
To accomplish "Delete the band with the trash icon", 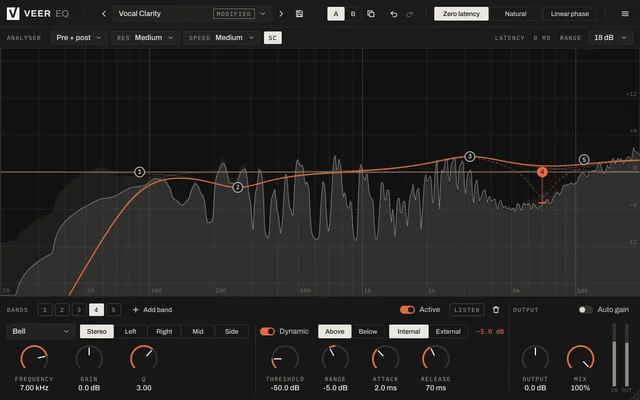I will 496,310.
